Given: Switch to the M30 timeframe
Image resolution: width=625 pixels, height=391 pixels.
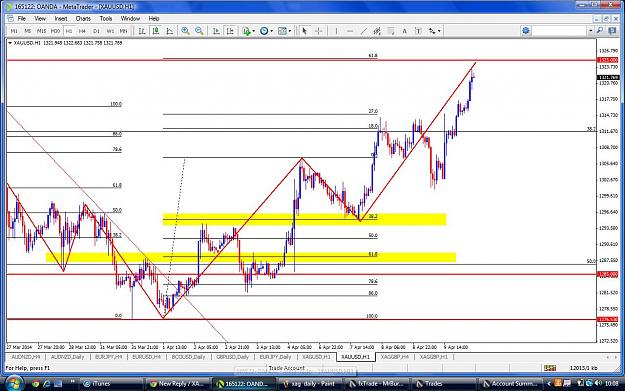Looking at the screenshot, I should [55, 31].
